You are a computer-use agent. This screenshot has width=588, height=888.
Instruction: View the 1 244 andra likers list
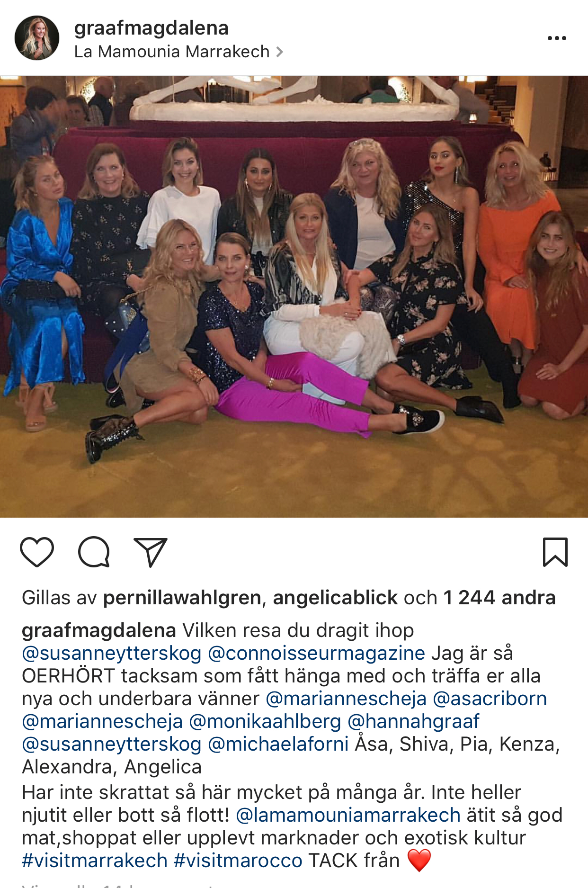499,598
